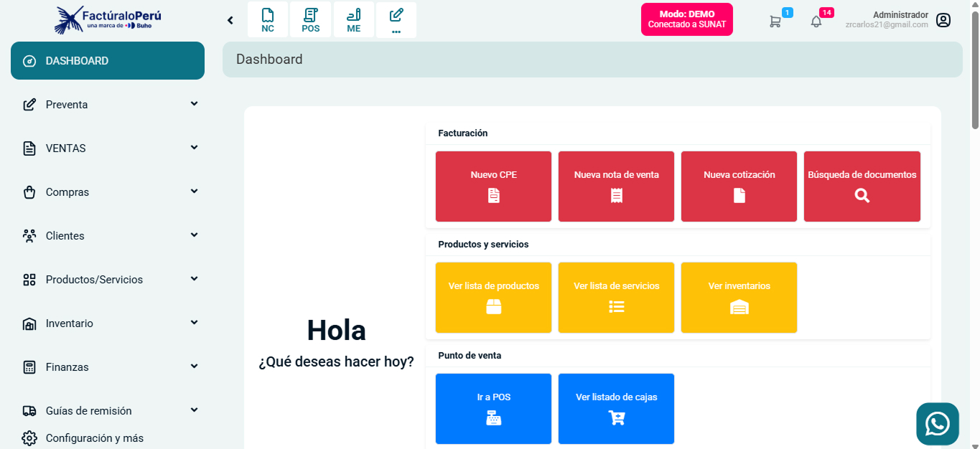
Task: Launch the WhatsApp chat button
Action: pyautogui.click(x=937, y=424)
